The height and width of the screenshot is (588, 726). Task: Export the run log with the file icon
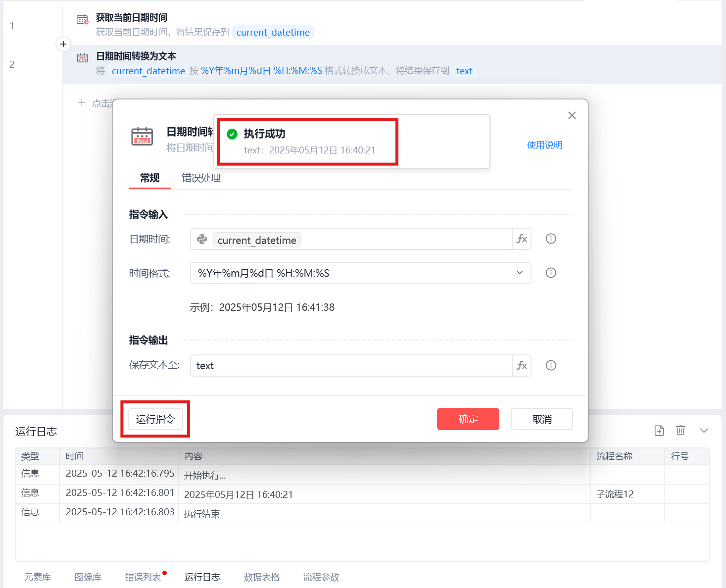click(659, 431)
